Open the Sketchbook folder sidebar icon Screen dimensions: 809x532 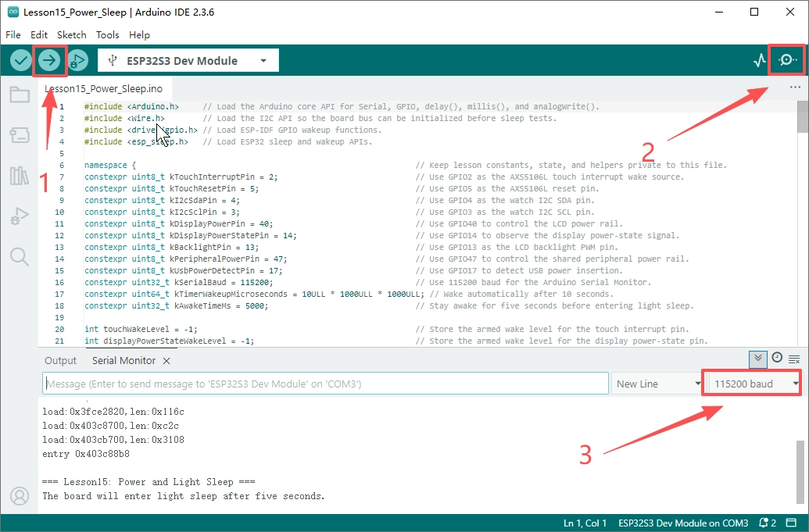(x=20, y=95)
